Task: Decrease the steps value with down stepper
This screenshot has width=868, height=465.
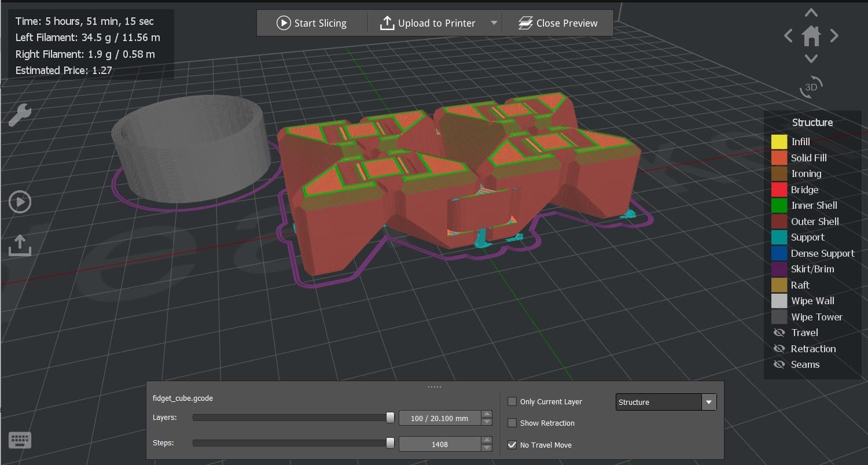Action: (487, 448)
